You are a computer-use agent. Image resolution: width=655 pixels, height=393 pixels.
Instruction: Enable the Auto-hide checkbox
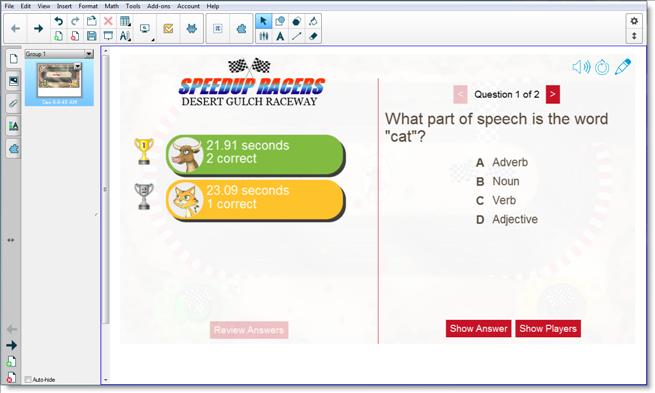pos(28,379)
